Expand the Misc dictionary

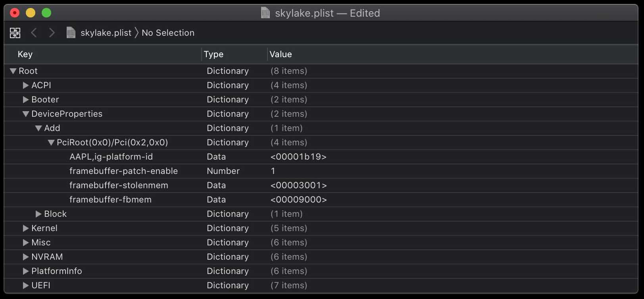(x=26, y=243)
